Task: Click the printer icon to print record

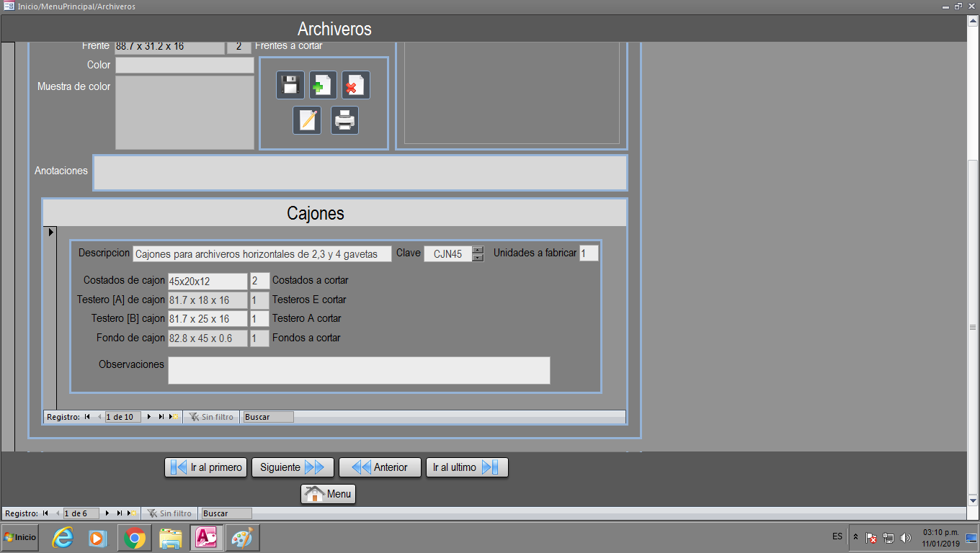Action: coord(345,120)
